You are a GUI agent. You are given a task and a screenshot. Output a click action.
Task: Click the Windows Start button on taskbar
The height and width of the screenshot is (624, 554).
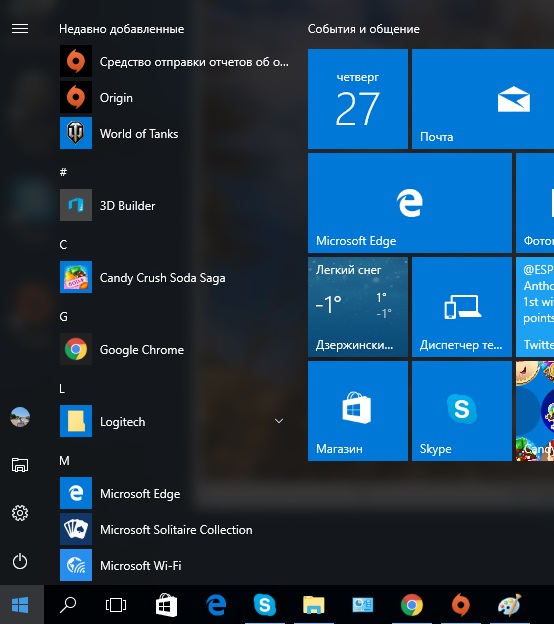20,605
